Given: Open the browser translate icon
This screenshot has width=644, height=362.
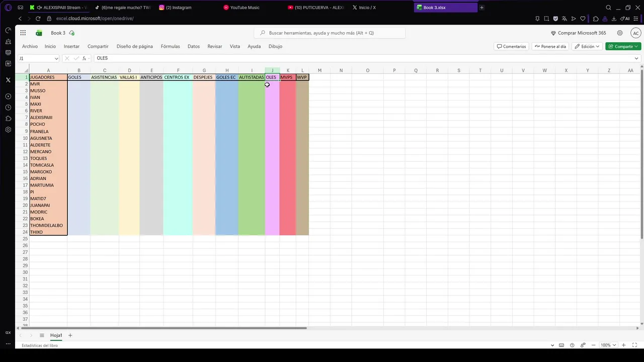Looking at the screenshot, I should point(565,19).
